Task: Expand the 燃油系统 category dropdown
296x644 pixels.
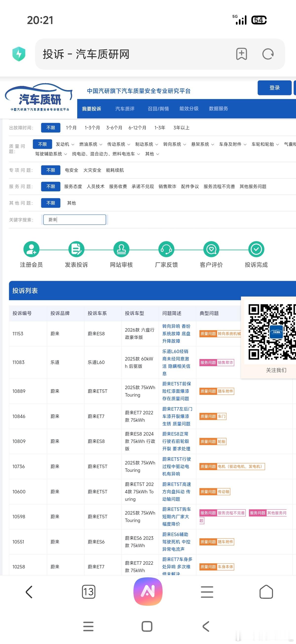Action: [x=91, y=144]
